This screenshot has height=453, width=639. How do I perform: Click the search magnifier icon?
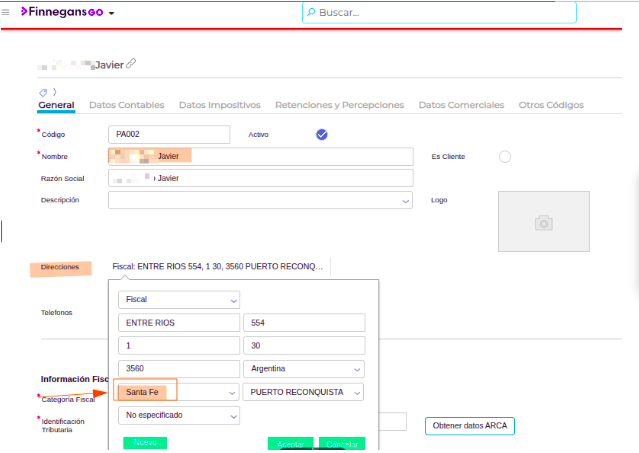point(311,13)
